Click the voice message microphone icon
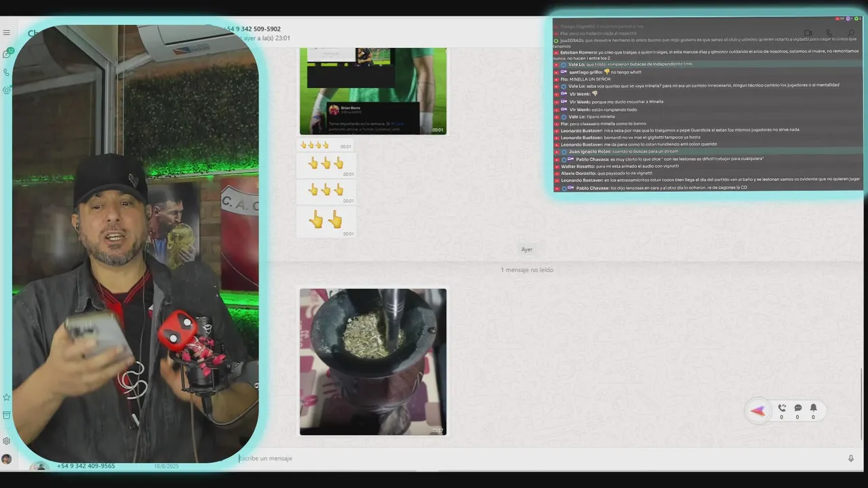Screen dimensions: 868x488 coord(851,458)
